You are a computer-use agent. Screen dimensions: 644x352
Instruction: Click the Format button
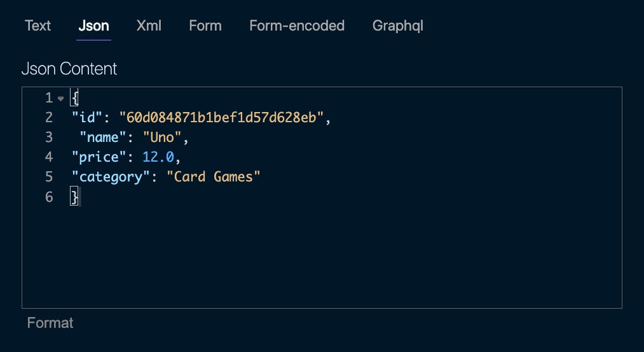pyautogui.click(x=50, y=323)
